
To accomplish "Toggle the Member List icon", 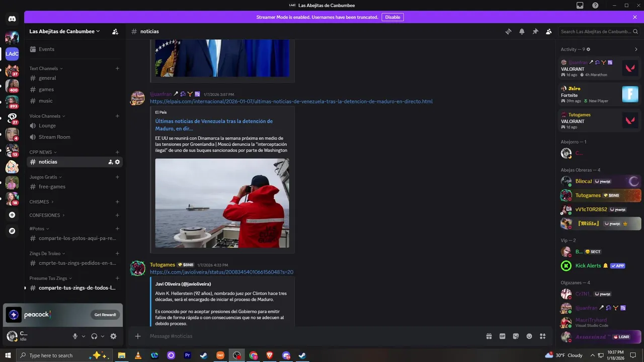I will (x=549, y=31).
